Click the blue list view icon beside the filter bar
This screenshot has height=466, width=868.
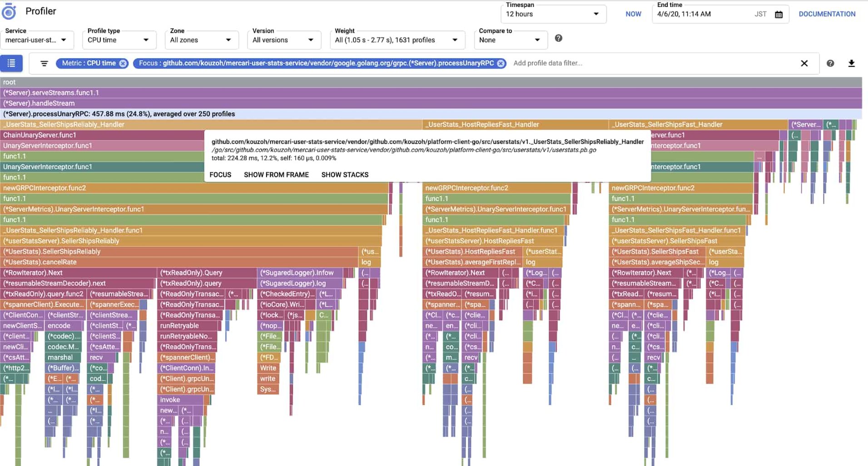tap(11, 63)
